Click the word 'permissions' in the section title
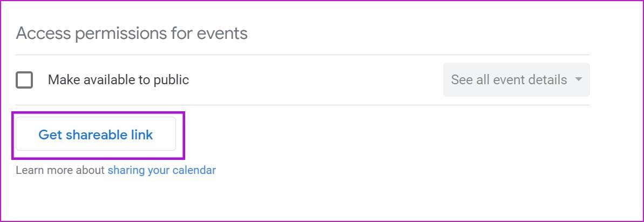The image size is (644, 222). pos(121,34)
